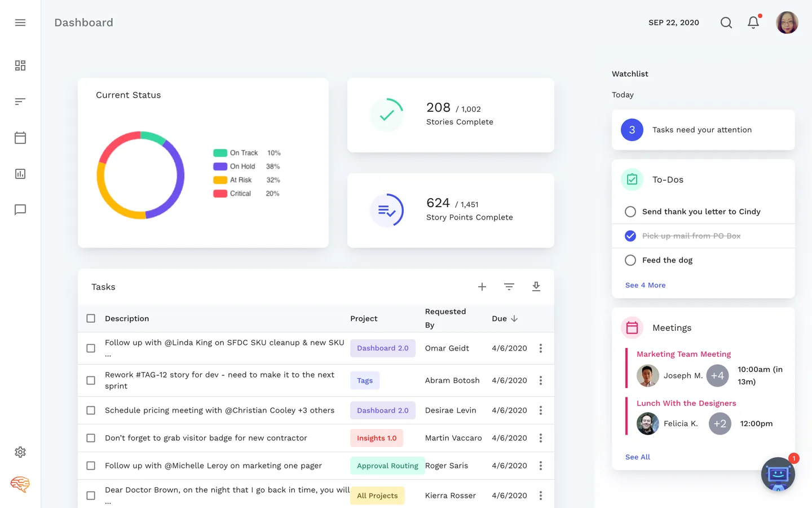Click the To-Dos checklist icon
This screenshot has height=508, width=812.
[632, 179]
